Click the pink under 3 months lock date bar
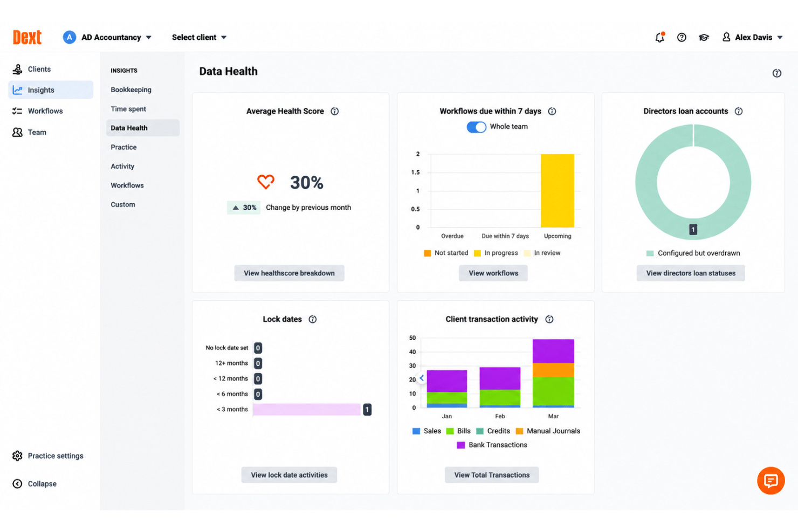 pos(306,410)
